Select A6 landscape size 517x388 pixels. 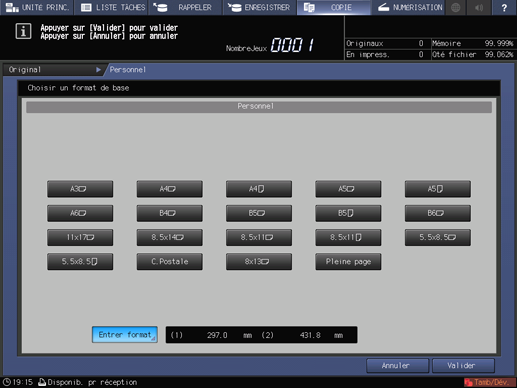80,213
